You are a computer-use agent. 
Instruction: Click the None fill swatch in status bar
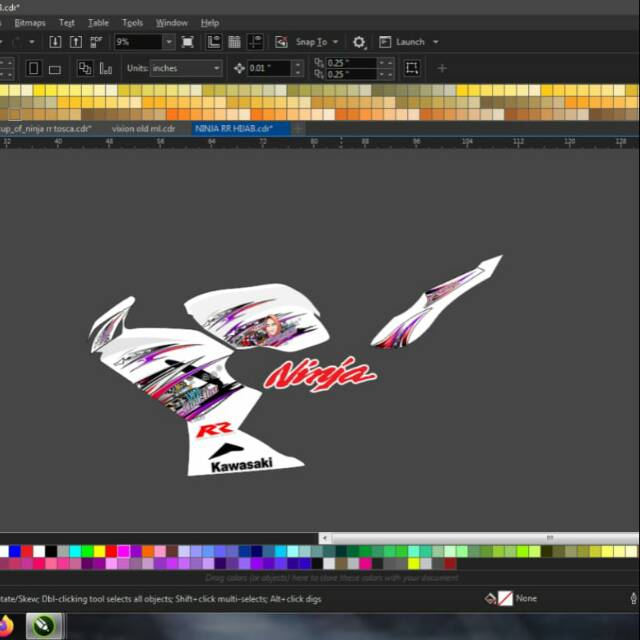[x=505, y=599]
